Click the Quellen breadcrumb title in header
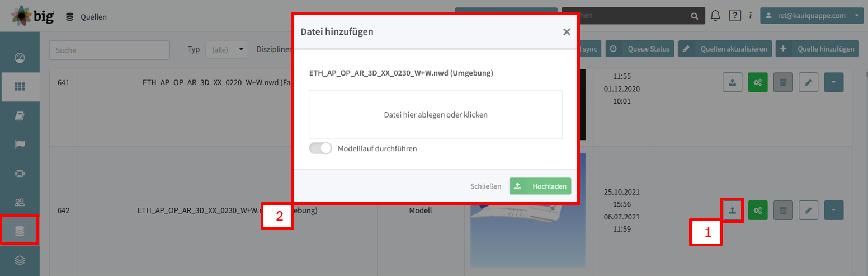The image size is (868, 276). tap(93, 17)
